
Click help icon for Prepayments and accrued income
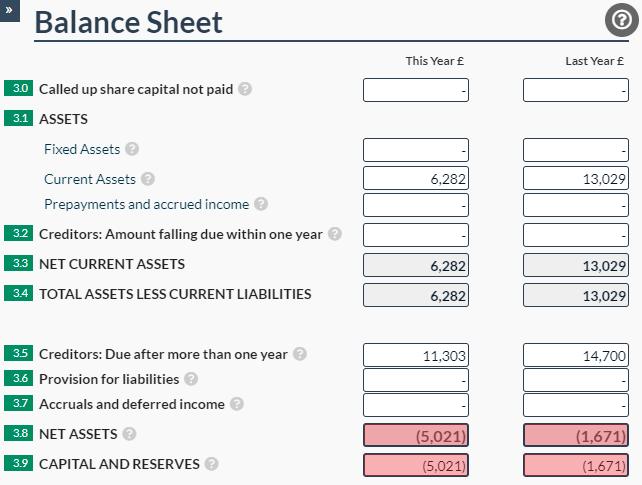coord(261,204)
